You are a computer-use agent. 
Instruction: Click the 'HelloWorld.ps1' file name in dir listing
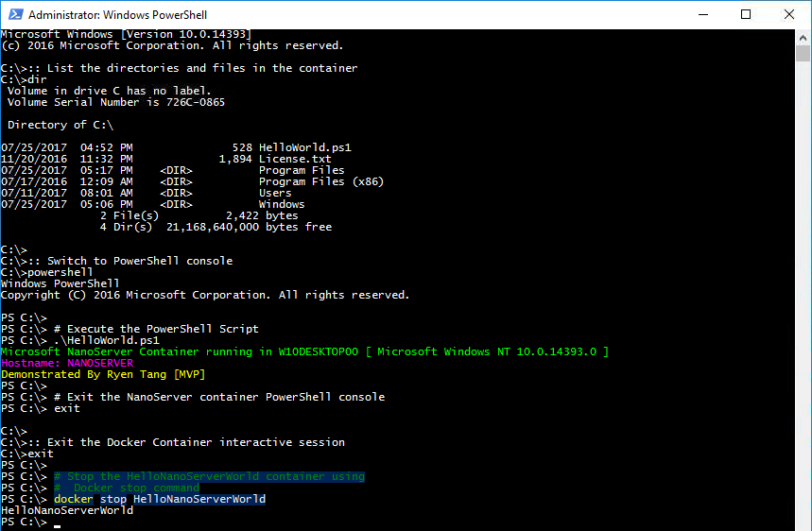point(305,147)
